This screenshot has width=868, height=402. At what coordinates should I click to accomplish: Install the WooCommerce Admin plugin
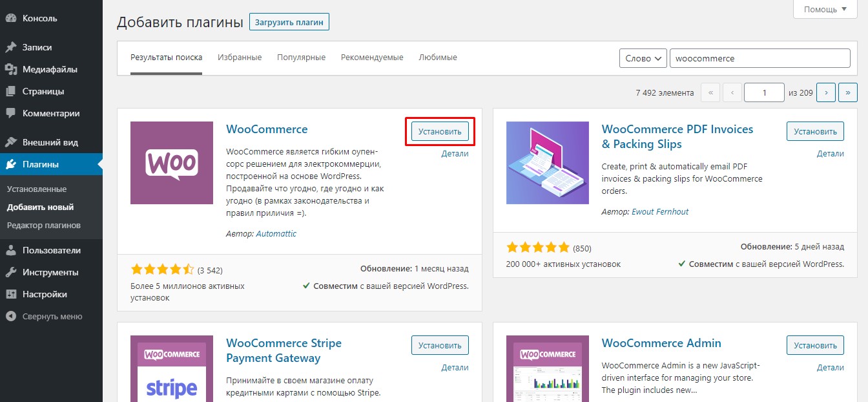tap(816, 345)
